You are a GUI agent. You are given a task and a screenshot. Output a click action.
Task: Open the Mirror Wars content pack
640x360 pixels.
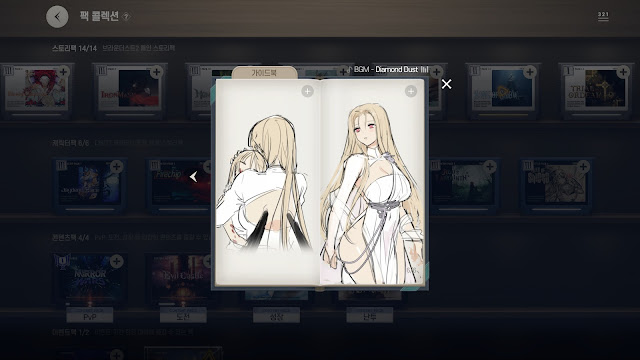(90, 280)
